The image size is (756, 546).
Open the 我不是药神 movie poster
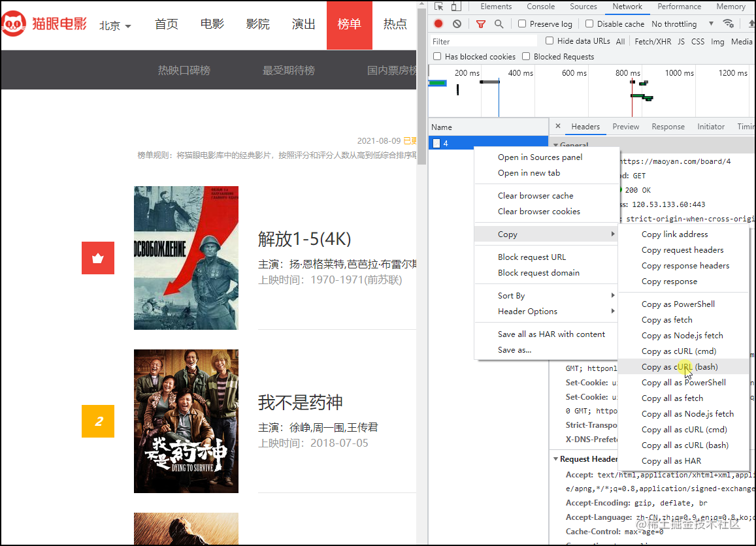click(186, 421)
